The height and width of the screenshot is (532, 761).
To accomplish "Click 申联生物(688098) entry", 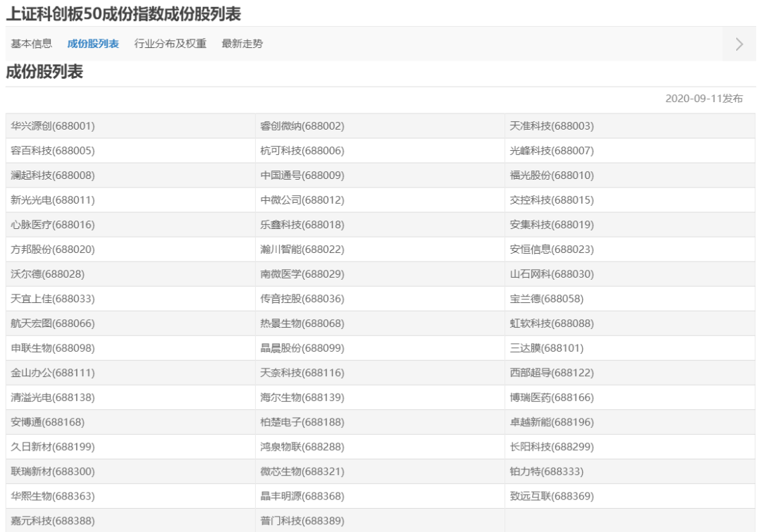I will click(53, 349).
